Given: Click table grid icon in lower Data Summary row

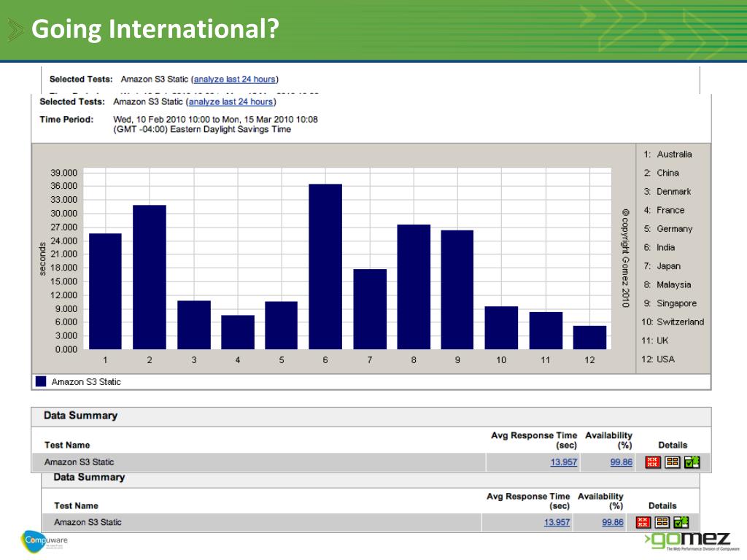Looking at the screenshot, I should click(x=662, y=522).
